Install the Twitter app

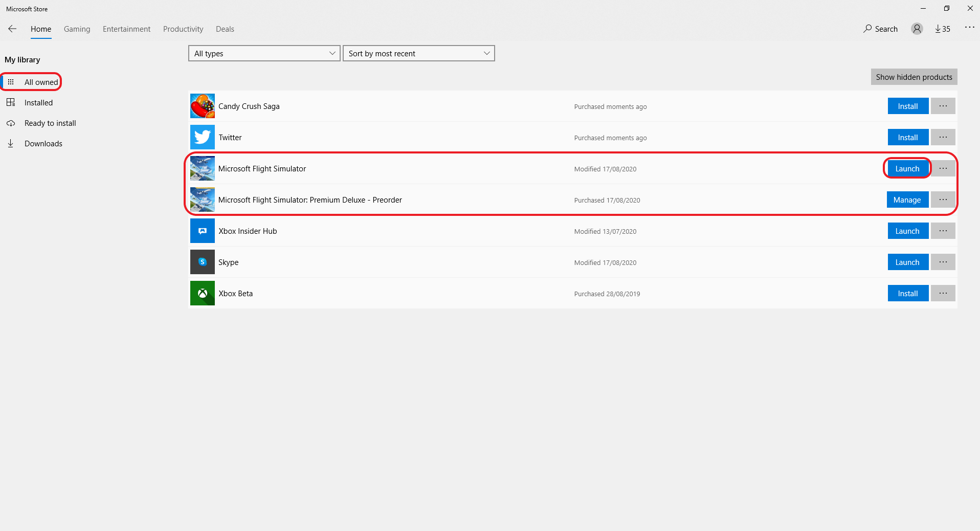click(x=908, y=138)
